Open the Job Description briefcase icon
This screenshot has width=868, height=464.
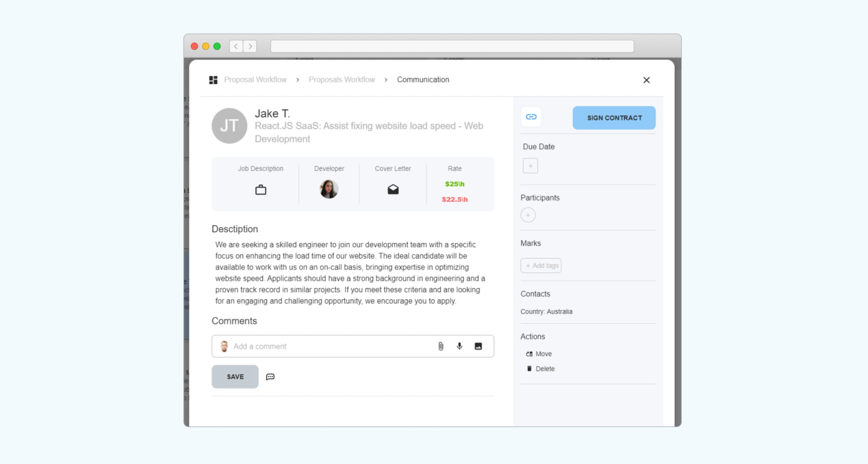point(261,190)
